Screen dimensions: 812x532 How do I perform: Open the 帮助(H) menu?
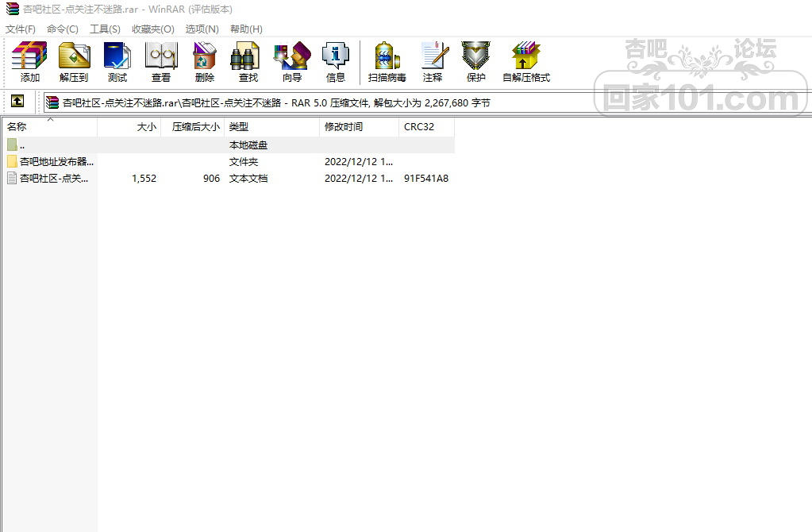pyautogui.click(x=247, y=29)
